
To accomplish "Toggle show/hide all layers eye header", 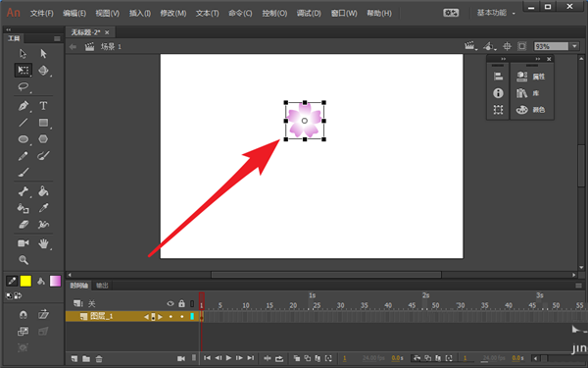I will 171,303.
